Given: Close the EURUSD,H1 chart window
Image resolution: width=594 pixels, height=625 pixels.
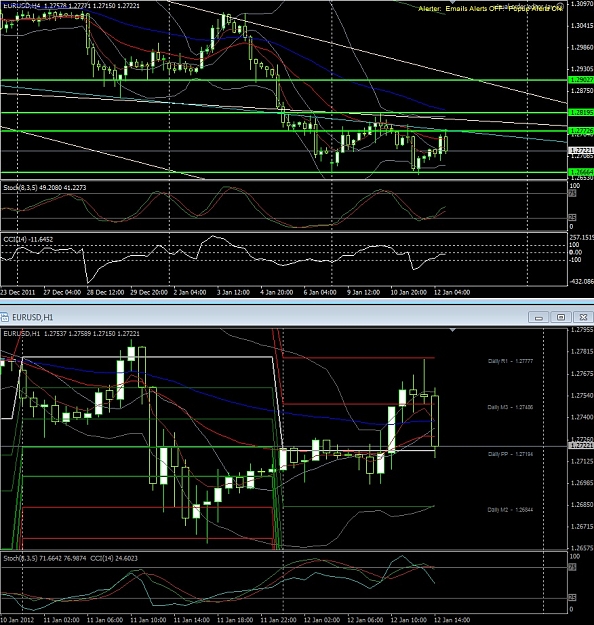Looking at the screenshot, I should tap(583, 317).
